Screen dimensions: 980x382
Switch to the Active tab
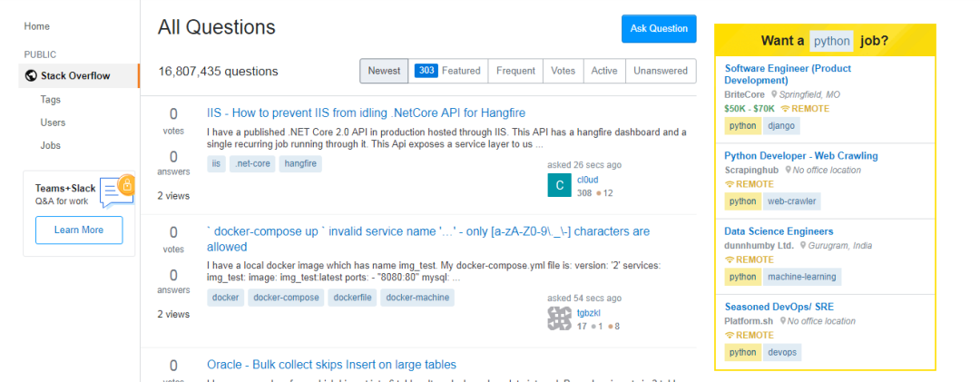tap(604, 71)
